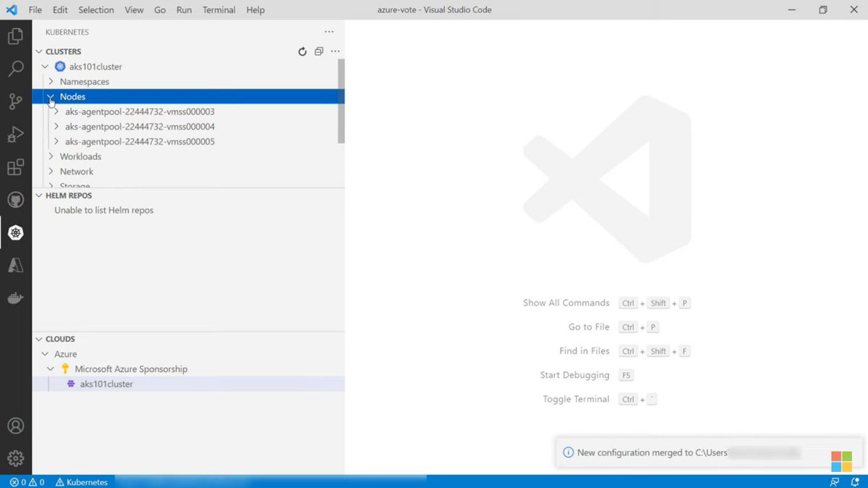
Task: Collapse the CLUSTERS section header
Action: coord(39,51)
